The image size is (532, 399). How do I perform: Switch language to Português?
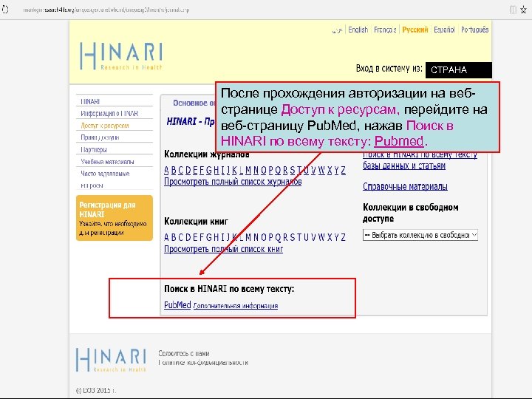point(474,30)
